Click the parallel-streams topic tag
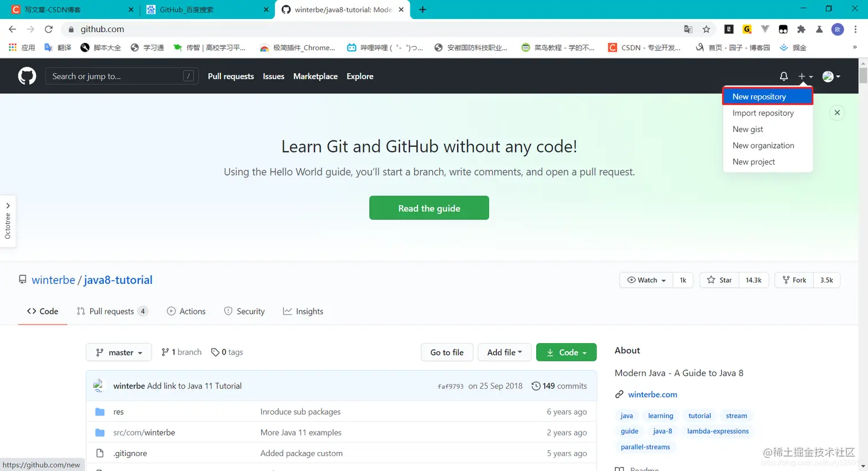The height and width of the screenshot is (471, 868). click(645, 447)
